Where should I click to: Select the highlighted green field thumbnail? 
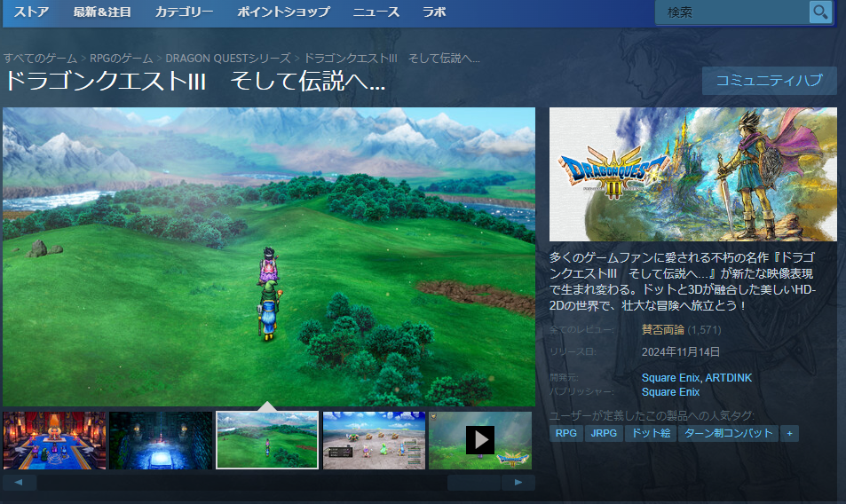[x=267, y=440]
